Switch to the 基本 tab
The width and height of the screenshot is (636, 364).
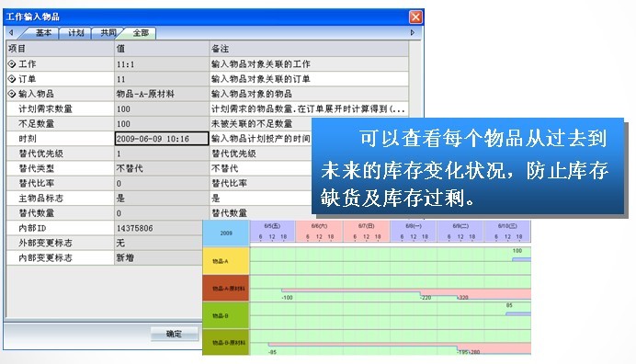[x=42, y=33]
